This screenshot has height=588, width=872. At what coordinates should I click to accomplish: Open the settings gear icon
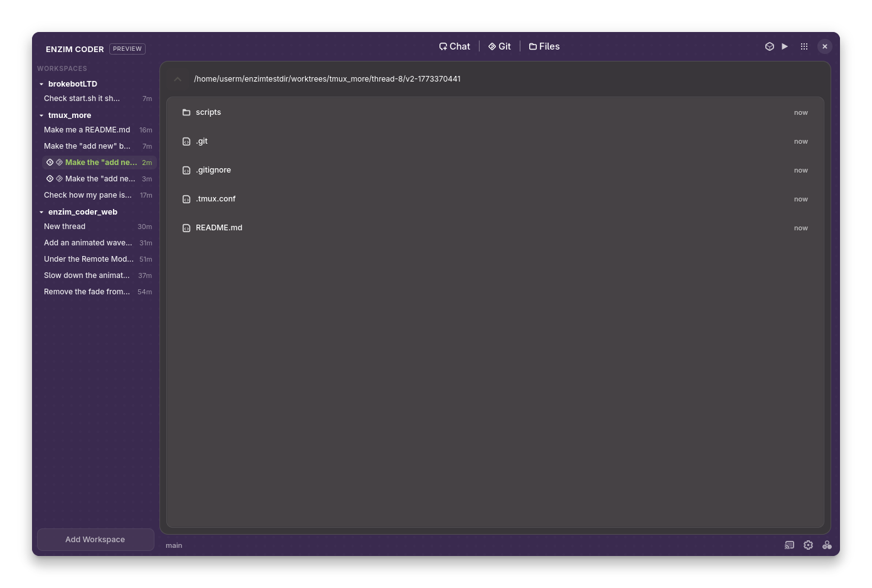tap(808, 545)
